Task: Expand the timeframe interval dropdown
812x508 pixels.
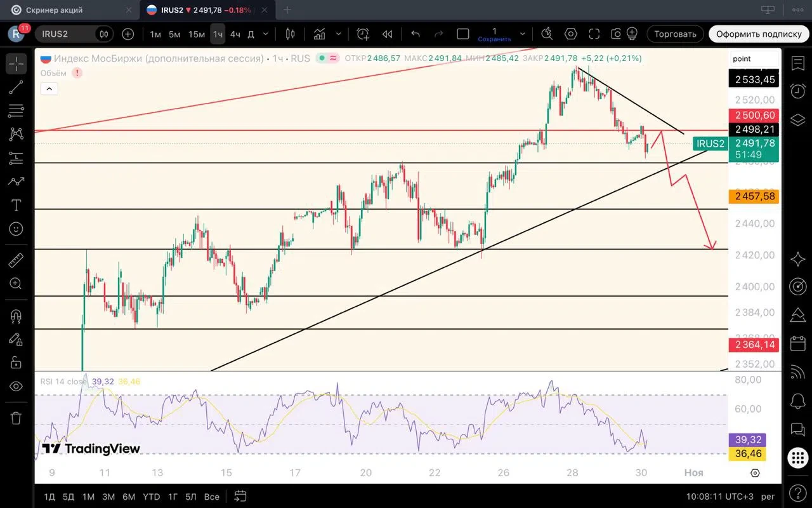Action: click(x=266, y=34)
